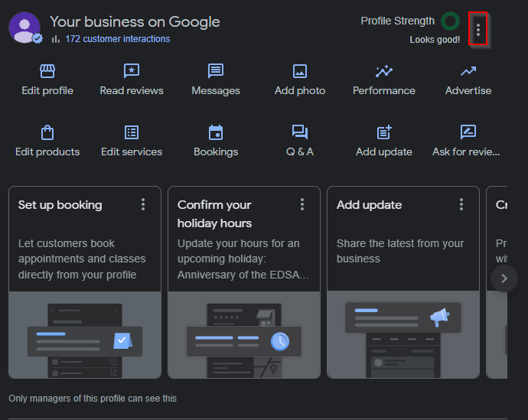Open the Performance sparkline icon
The height and width of the screenshot is (420, 528).
(x=384, y=71)
